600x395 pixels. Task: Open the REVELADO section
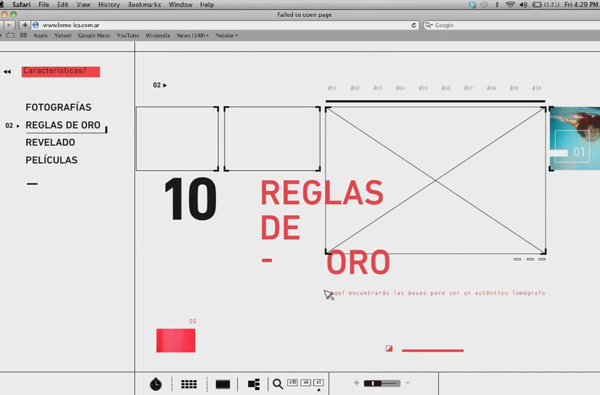pyautogui.click(x=51, y=142)
